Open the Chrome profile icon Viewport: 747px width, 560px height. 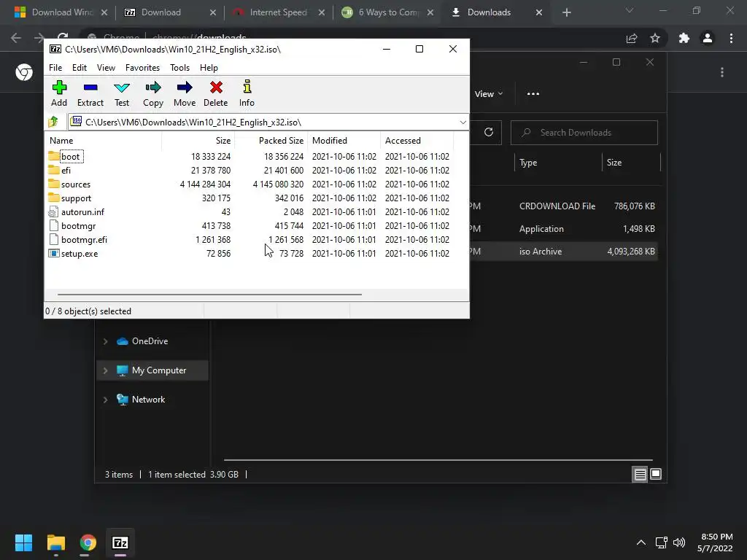point(708,38)
